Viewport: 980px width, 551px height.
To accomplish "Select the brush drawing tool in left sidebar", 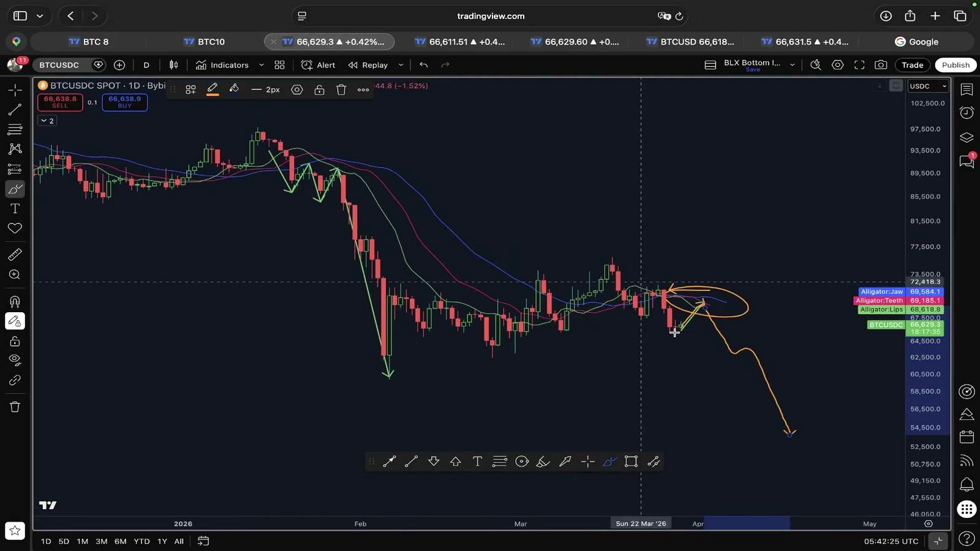I will (x=15, y=189).
